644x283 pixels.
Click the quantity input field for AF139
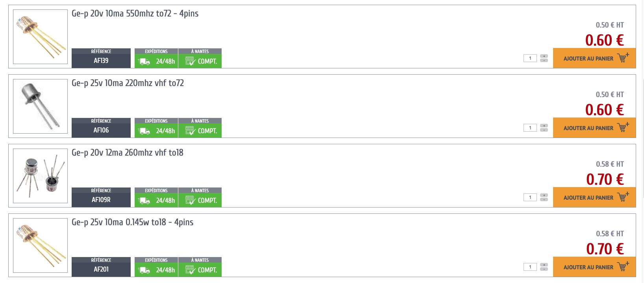click(x=530, y=58)
